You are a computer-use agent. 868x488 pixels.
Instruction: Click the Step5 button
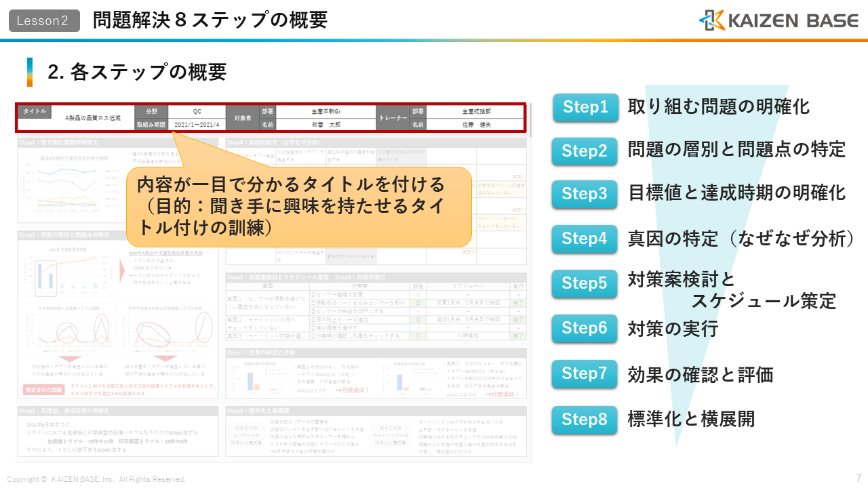(x=585, y=283)
